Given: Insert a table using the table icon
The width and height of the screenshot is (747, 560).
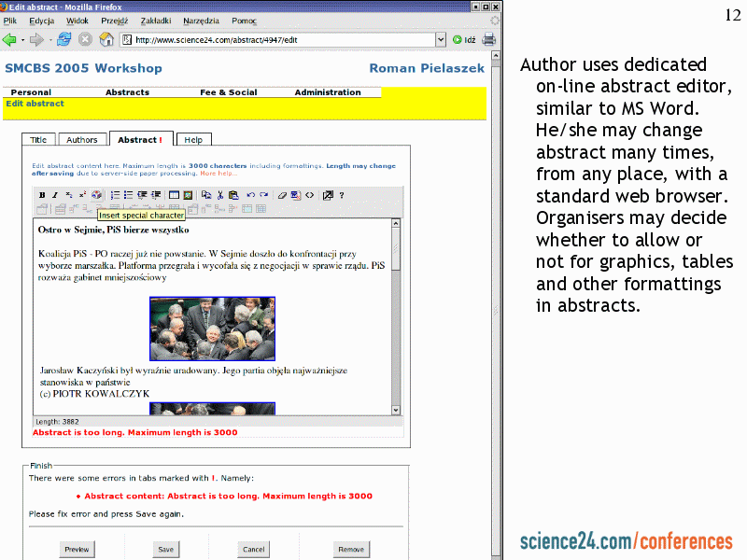Looking at the screenshot, I should [174, 195].
